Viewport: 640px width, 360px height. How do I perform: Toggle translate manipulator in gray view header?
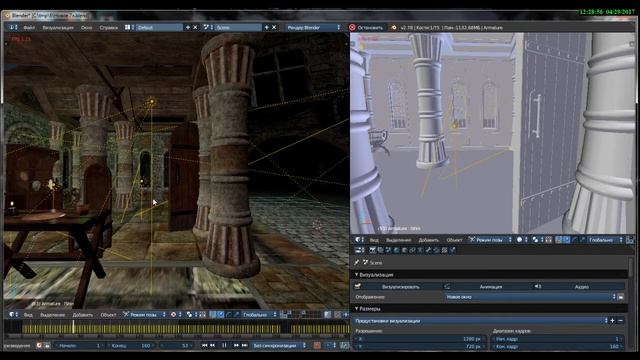(567, 240)
